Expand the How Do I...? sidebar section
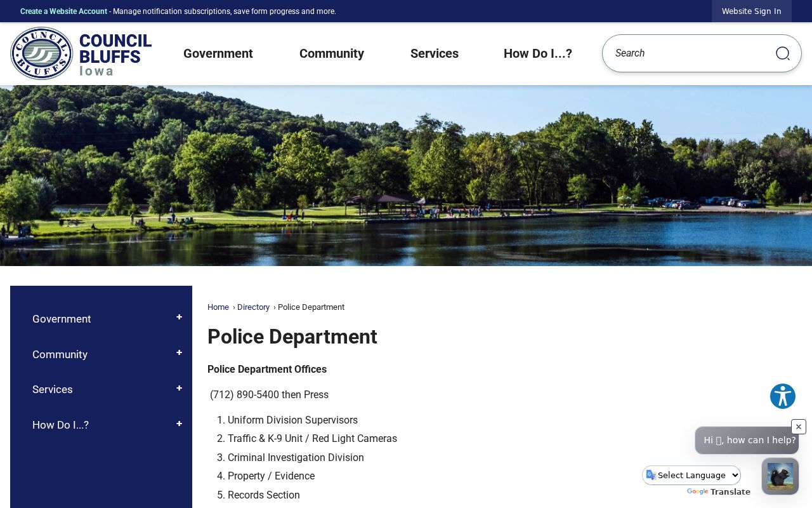This screenshot has height=508, width=812. [180, 424]
